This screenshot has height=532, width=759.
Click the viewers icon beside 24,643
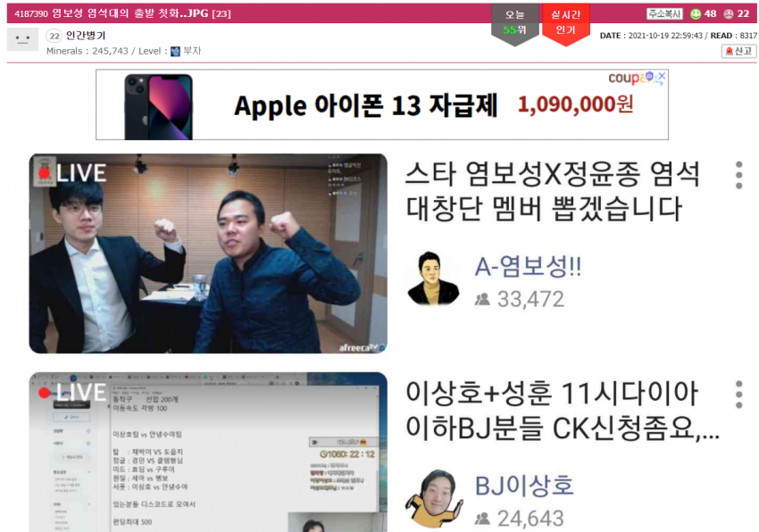pos(482,519)
